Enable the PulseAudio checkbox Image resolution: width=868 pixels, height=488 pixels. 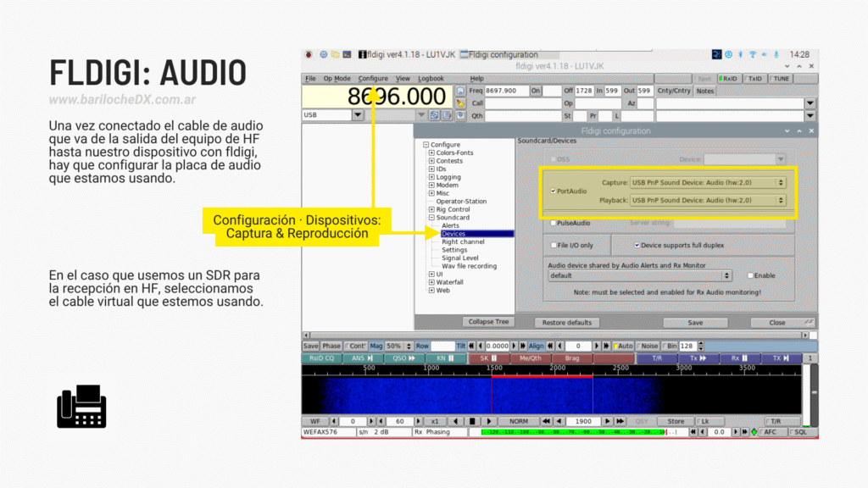[x=554, y=223]
